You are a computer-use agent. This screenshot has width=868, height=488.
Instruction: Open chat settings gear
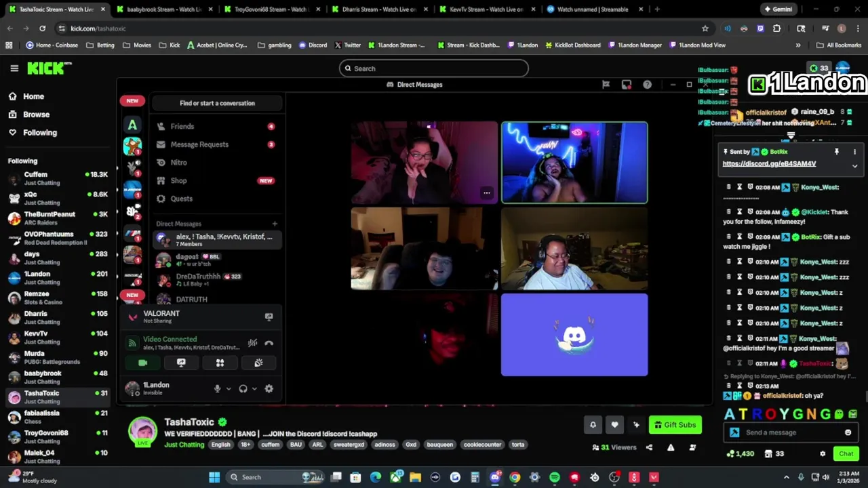(x=823, y=454)
